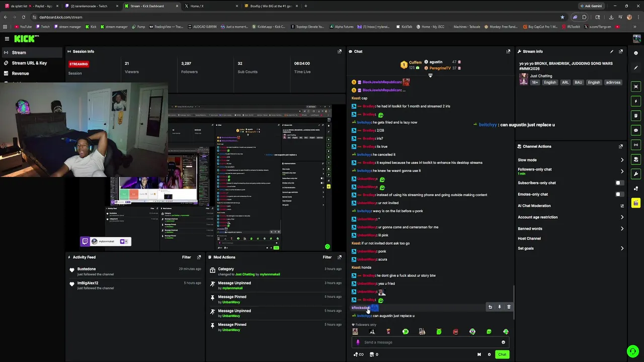This screenshot has height=362, width=644.
Task: Open the hamburger menu next to Kick logo
Action: click(x=7, y=39)
